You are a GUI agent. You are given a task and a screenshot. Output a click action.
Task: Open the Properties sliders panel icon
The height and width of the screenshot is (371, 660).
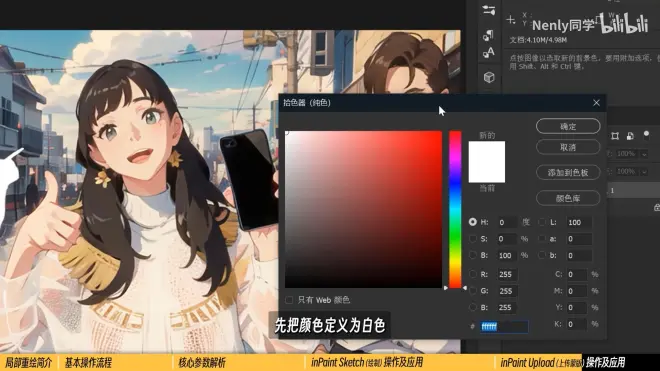click(x=489, y=10)
